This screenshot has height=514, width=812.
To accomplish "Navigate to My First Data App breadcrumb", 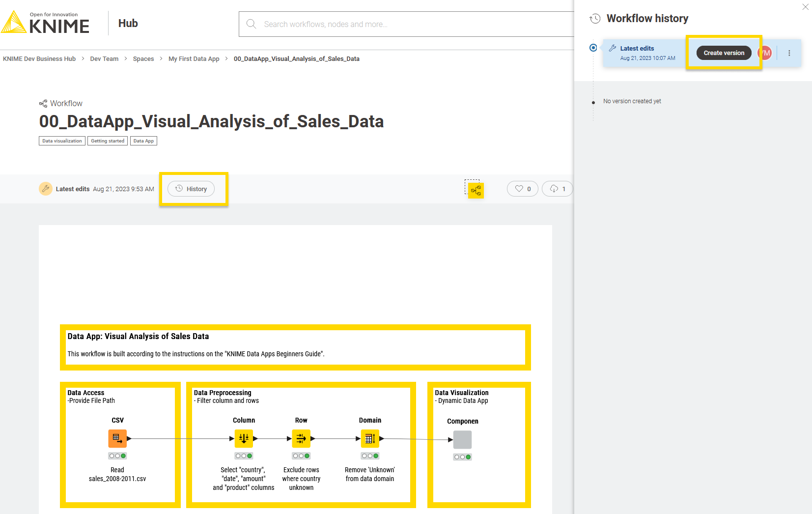I will pos(194,58).
